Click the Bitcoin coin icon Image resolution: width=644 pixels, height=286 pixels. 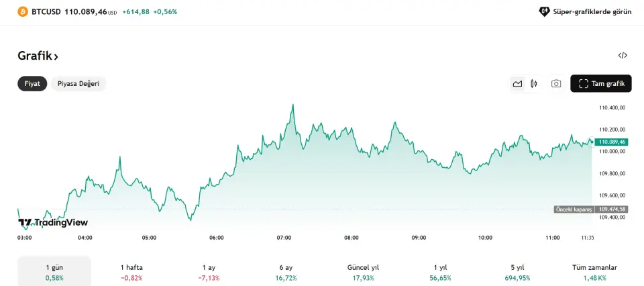tap(23, 11)
